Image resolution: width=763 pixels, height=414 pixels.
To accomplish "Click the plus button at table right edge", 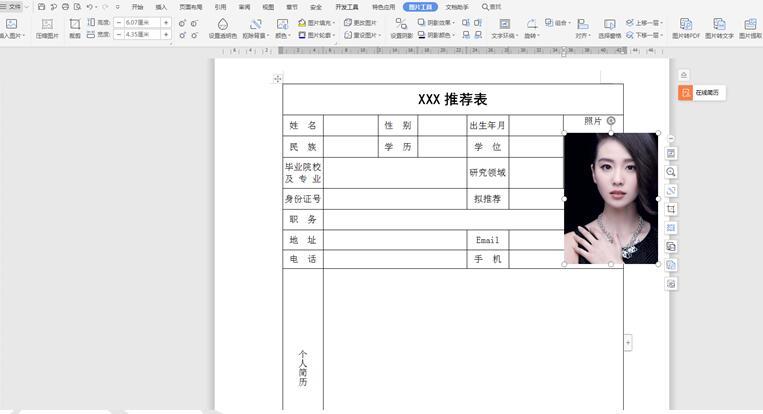I will pos(628,342).
